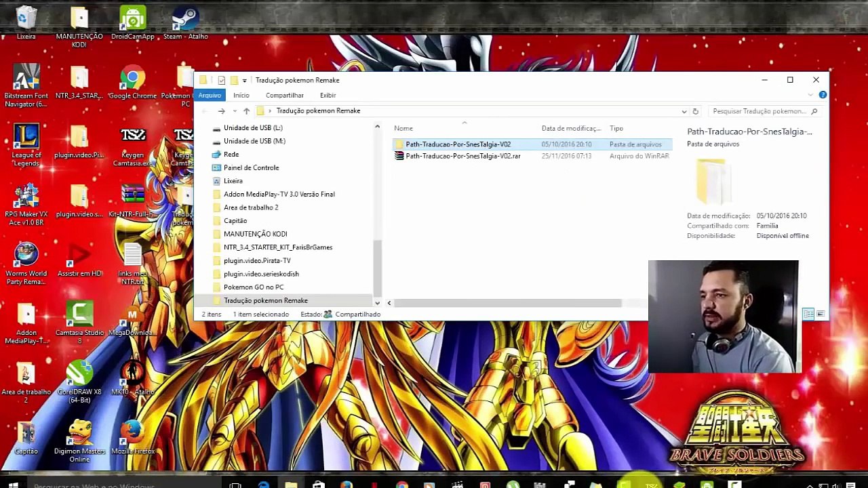868x488 pixels.
Task: Click Explorer address bar path field
Action: 471,111
